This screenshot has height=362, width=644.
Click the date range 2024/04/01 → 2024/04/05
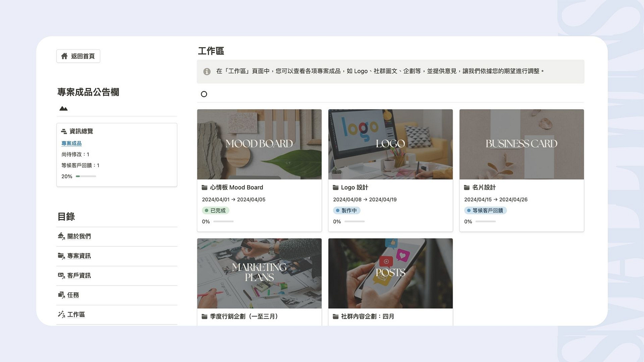coord(234,199)
